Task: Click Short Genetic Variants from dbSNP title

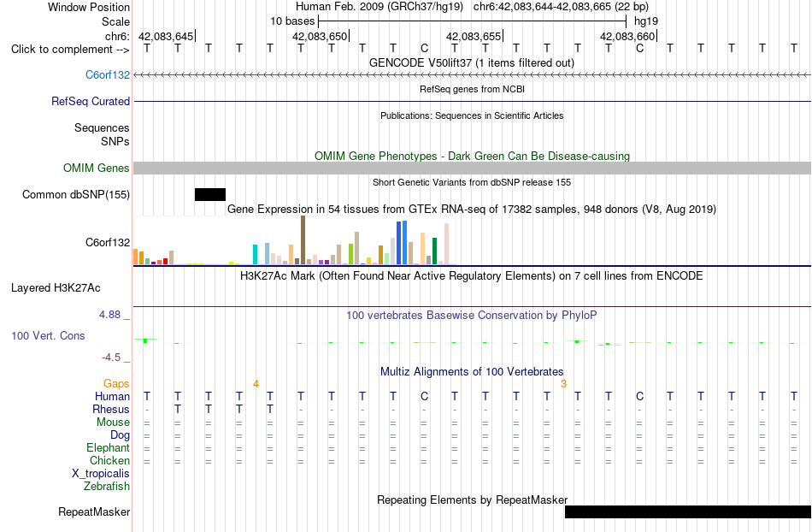Action: [472, 182]
